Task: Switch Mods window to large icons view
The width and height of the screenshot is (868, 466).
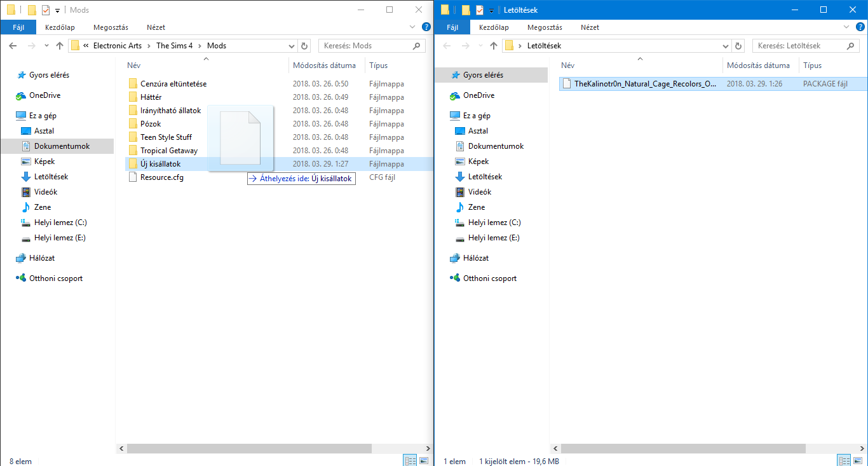Action: [x=423, y=461]
